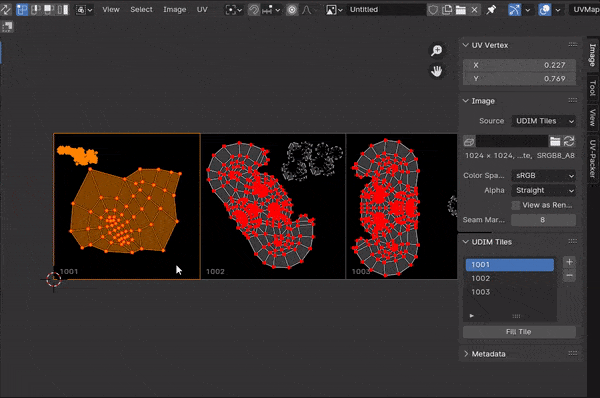Toggle image pin icon
Screen dimensions: 600x398
point(491,10)
